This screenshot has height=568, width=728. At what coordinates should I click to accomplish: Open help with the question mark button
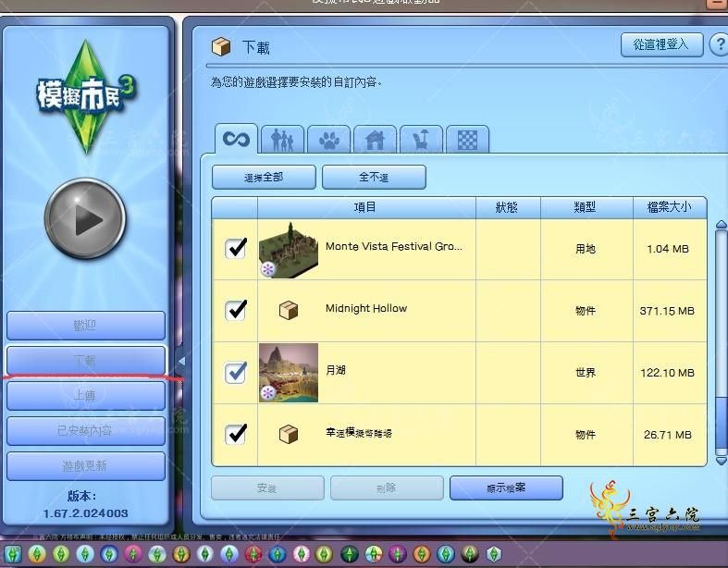click(x=720, y=44)
